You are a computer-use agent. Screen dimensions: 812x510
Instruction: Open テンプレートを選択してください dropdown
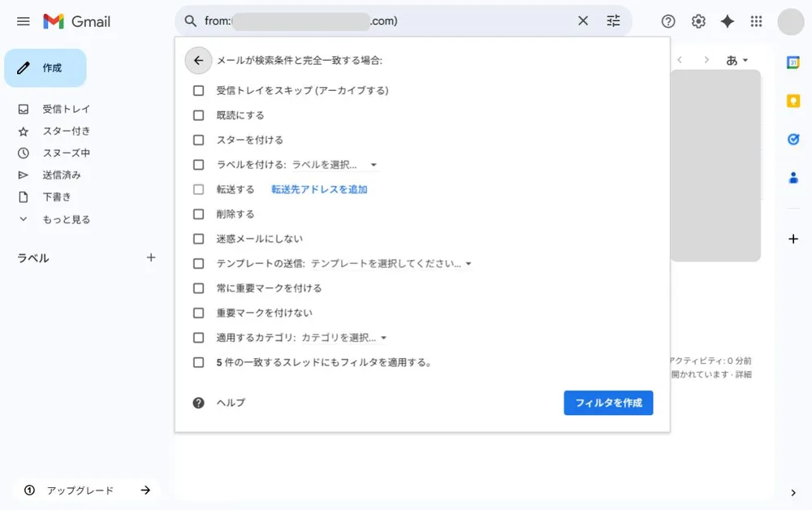point(391,264)
